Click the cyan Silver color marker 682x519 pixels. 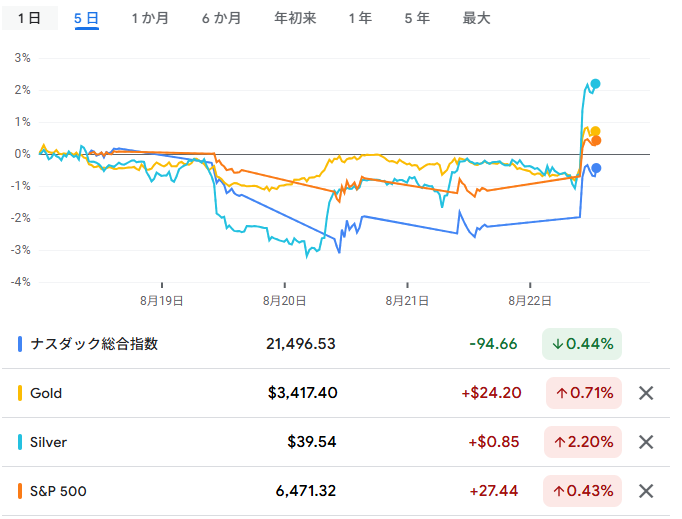coord(20,442)
